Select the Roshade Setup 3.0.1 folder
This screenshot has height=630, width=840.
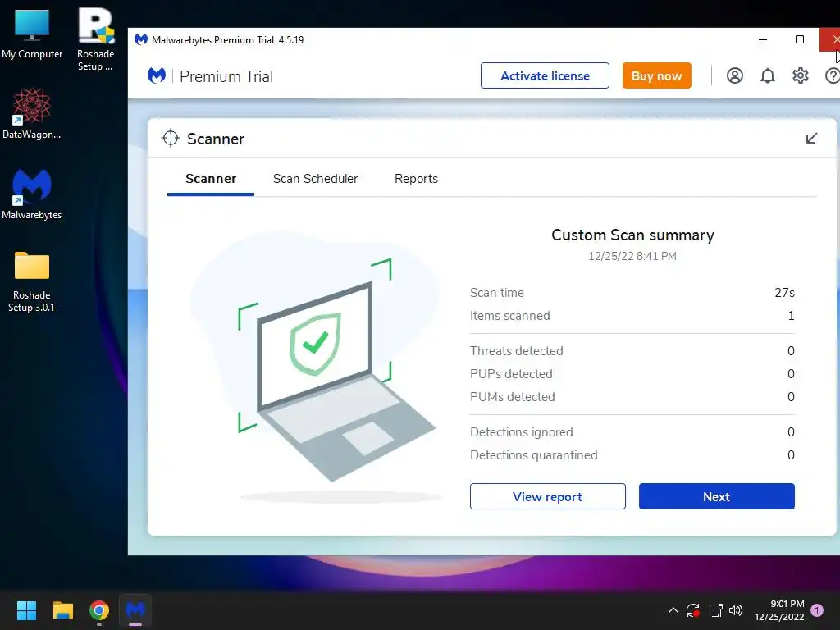coord(32,281)
